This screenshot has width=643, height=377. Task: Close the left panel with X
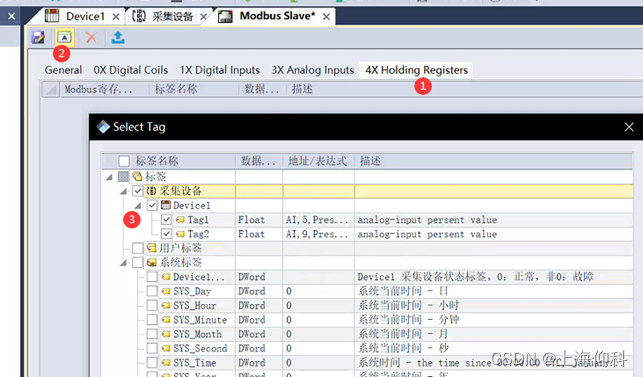click(x=11, y=16)
